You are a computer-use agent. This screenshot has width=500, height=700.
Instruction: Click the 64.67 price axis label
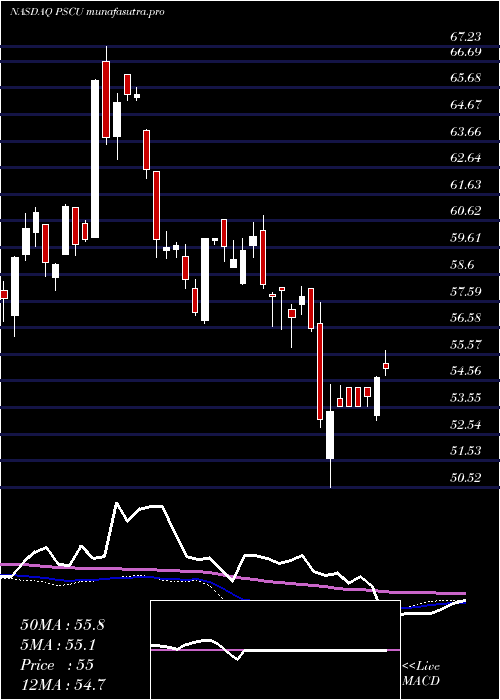(x=465, y=105)
